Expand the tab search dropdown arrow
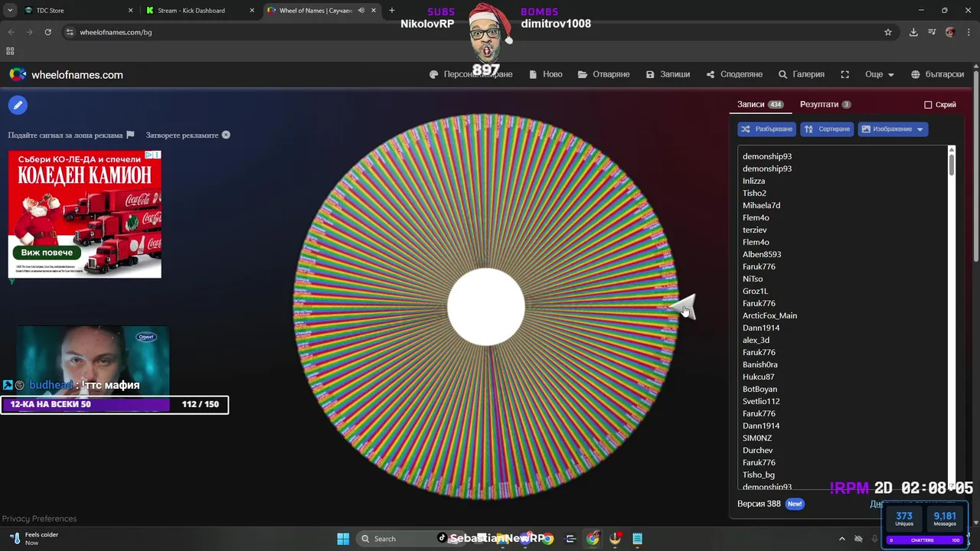This screenshot has height=551, width=980. point(10,11)
